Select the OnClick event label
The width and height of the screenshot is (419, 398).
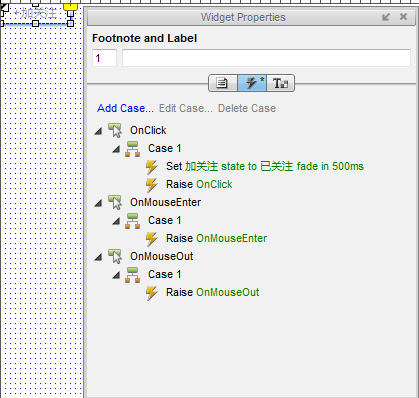pos(148,130)
